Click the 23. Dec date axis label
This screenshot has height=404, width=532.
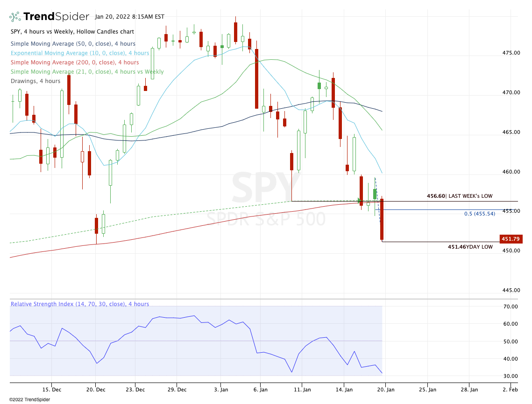tap(135, 390)
